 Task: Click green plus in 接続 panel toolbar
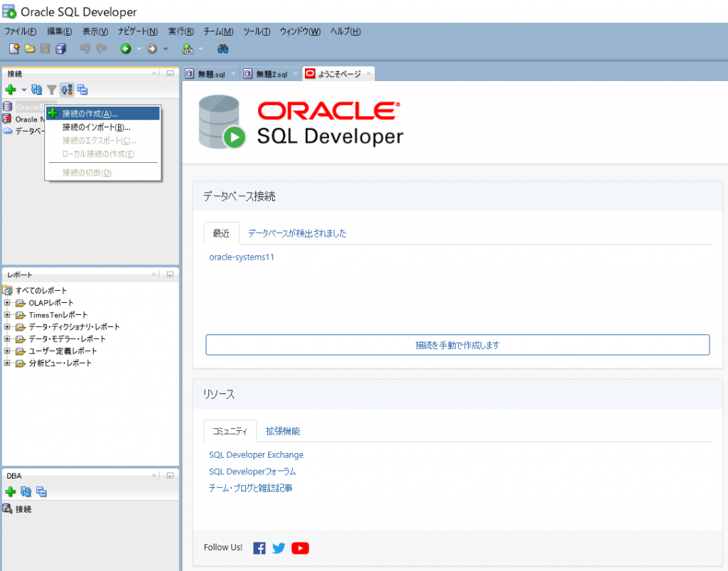pyautogui.click(x=10, y=90)
